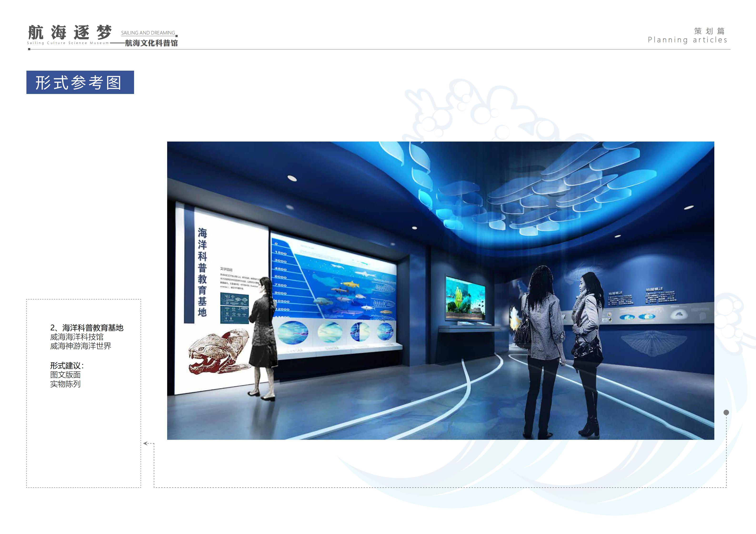Click the SAILING AND DREAMING subtitle text
The height and width of the screenshot is (534, 756).
click(148, 33)
